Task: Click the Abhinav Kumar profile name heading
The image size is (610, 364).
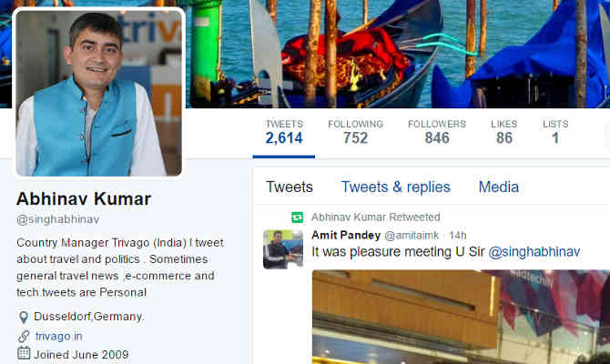Action: pos(84,198)
